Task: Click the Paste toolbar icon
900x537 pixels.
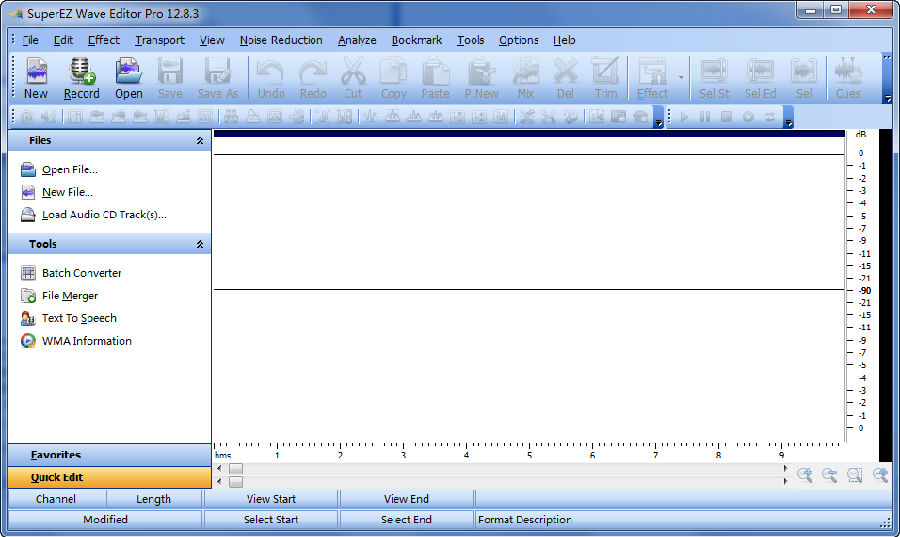Action: (436, 79)
